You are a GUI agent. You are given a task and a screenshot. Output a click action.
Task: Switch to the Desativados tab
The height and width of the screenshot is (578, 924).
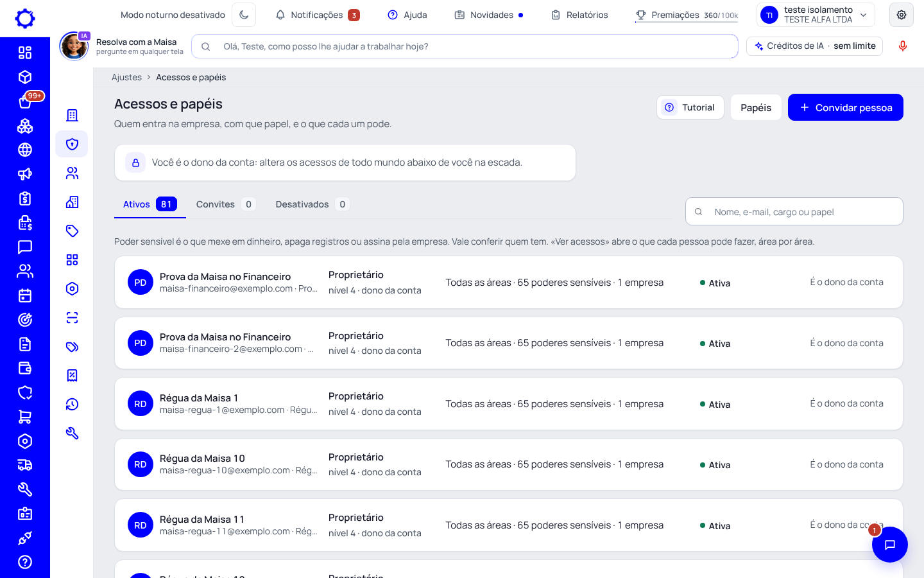pyautogui.click(x=312, y=204)
